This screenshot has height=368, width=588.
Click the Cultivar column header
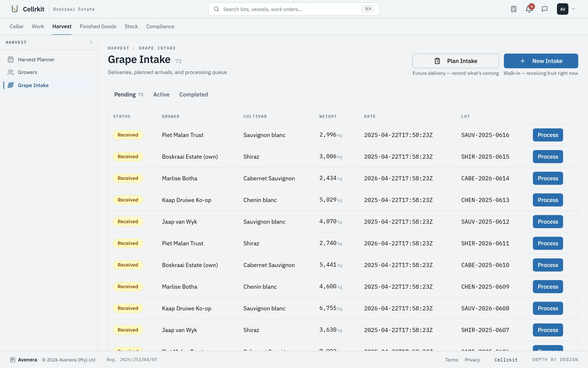255,116
